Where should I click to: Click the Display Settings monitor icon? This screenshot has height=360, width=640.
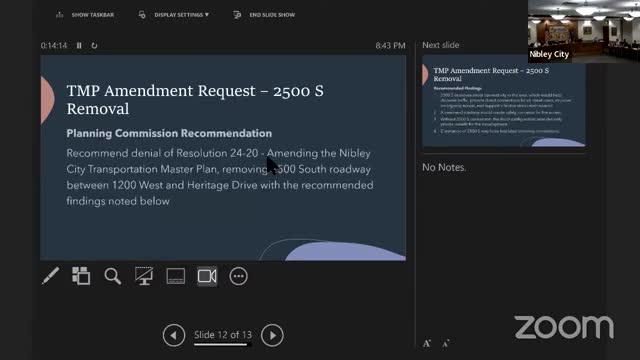click(142, 15)
